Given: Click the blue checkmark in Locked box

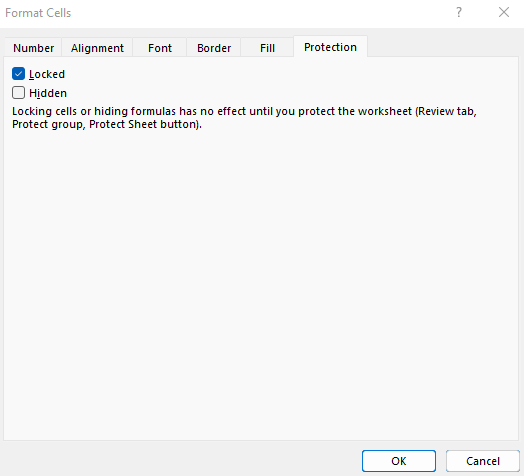Looking at the screenshot, I should (18, 74).
